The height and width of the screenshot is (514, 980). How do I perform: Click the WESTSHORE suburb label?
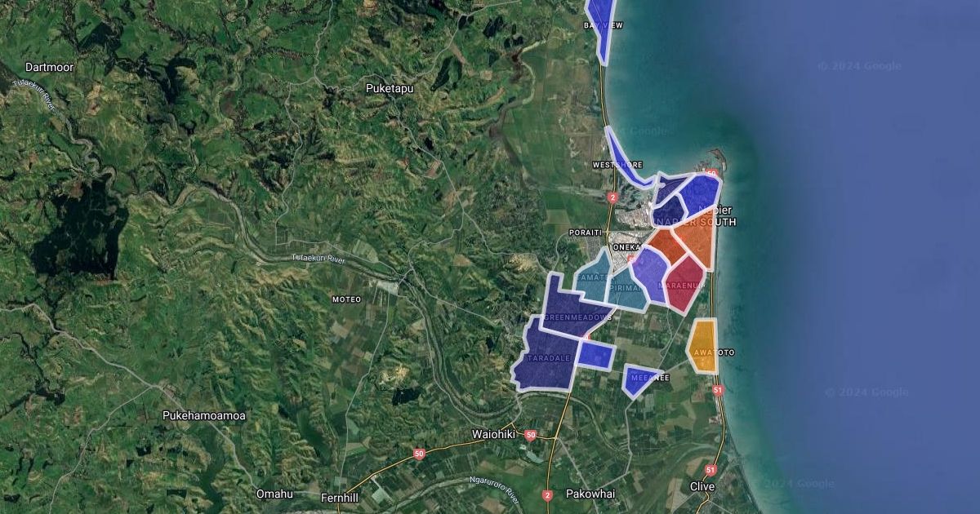pos(617,165)
